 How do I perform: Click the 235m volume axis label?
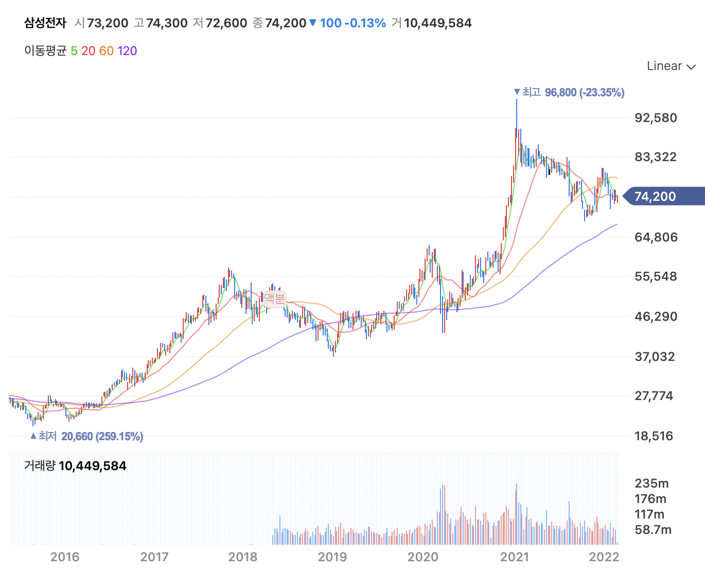pos(651,483)
